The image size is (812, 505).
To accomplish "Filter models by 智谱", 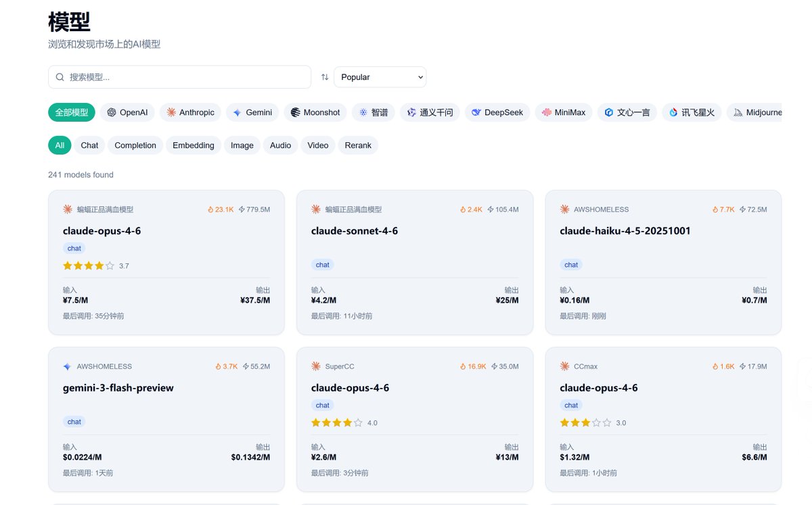I will pyautogui.click(x=374, y=112).
